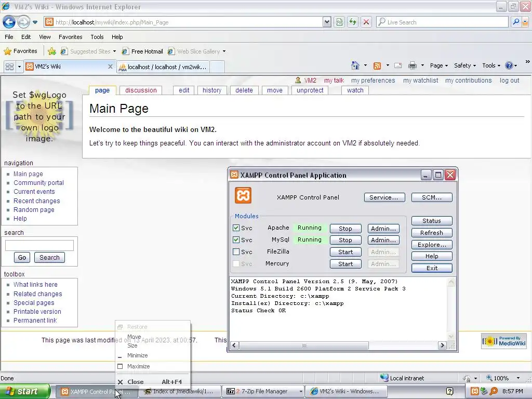
Task: Open the Safety menu in command bar
Action: point(465,65)
